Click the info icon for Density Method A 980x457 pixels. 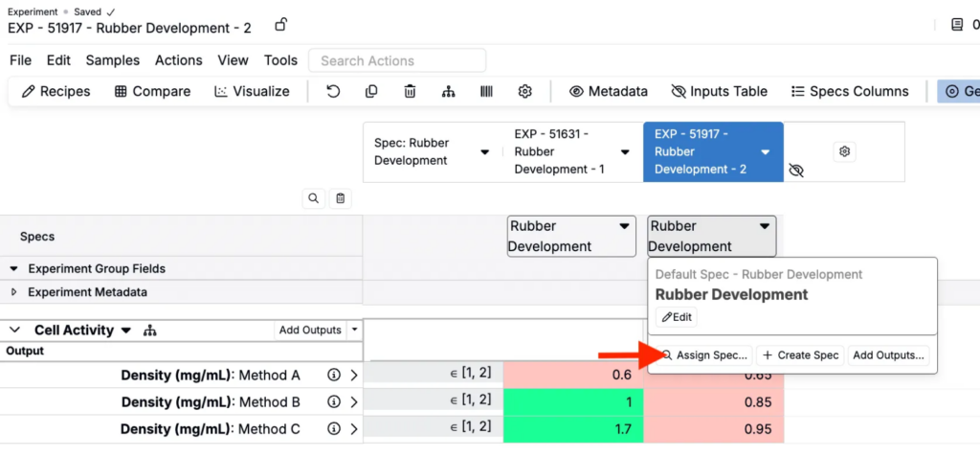tap(334, 376)
